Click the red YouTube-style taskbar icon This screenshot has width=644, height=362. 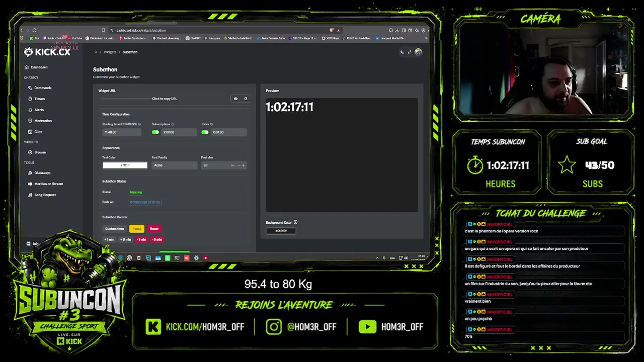pos(206,258)
